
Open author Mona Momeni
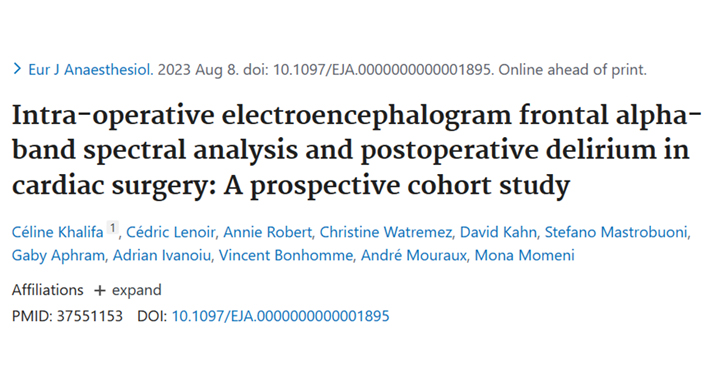point(524,255)
